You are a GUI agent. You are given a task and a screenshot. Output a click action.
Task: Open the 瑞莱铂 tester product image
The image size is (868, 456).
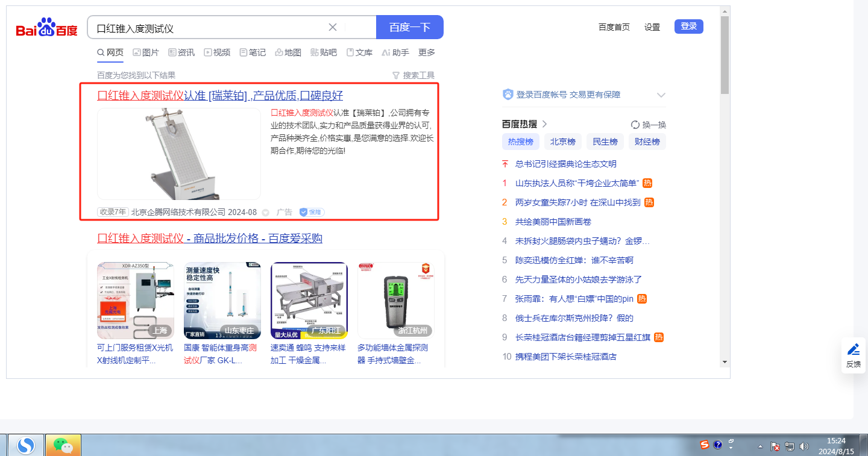(179, 154)
